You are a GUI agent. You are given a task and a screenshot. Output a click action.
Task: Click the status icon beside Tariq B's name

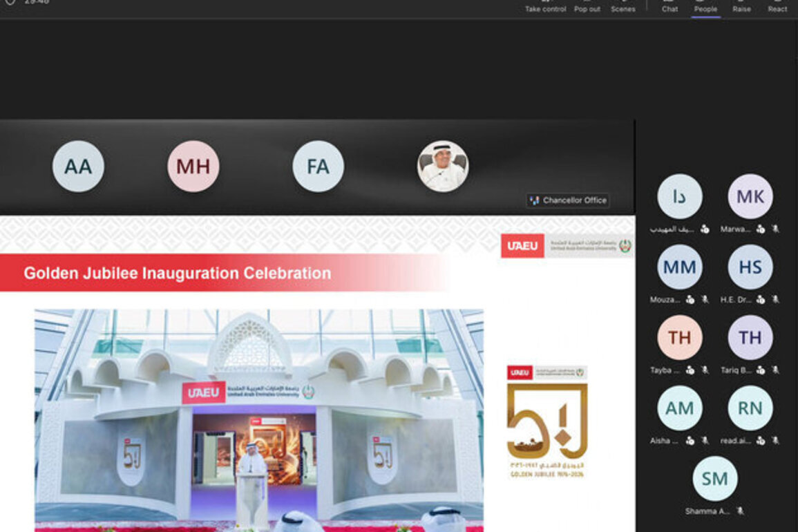pyautogui.click(x=760, y=370)
